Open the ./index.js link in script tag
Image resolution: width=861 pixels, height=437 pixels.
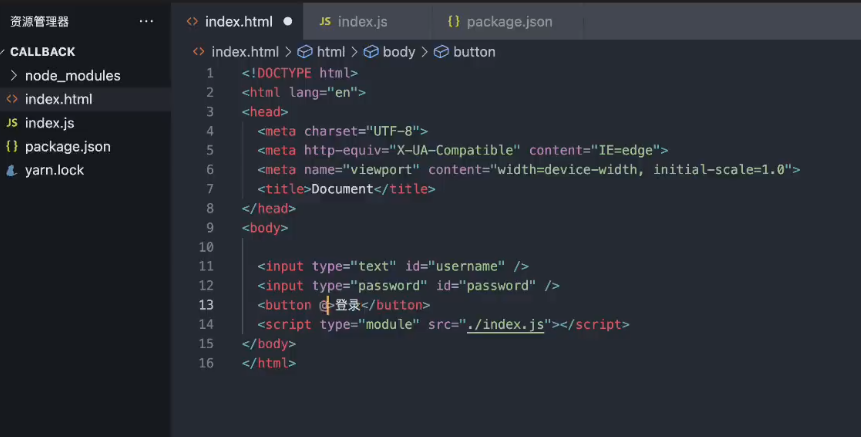pyautogui.click(x=505, y=324)
